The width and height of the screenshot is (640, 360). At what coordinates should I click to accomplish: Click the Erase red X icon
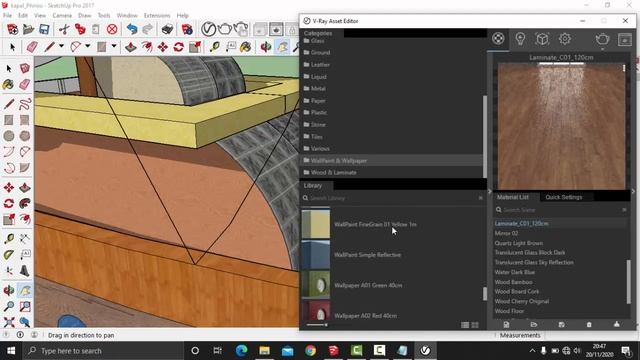tap(112, 29)
